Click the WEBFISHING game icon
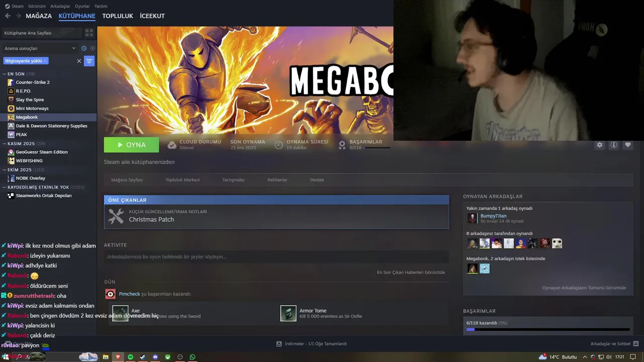Image resolution: width=644 pixels, height=362 pixels. coord(11,160)
